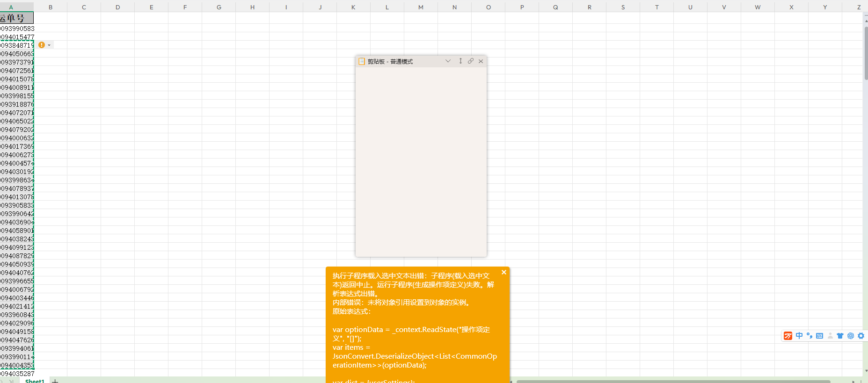Click the horizontal scrollbar at the bottom

pos(673,382)
